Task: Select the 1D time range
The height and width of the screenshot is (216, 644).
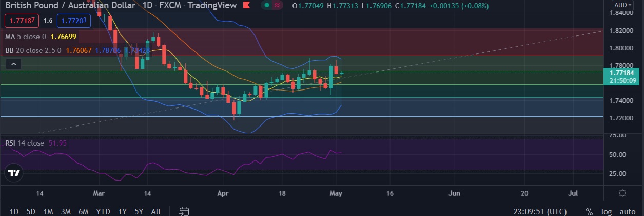Action: point(14,211)
